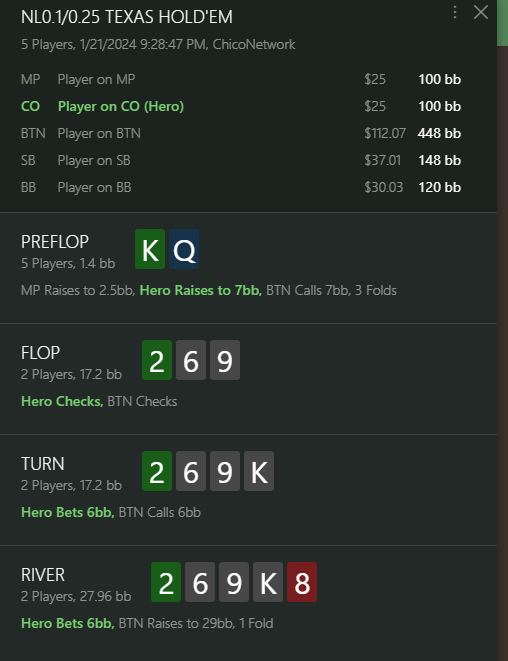Screen dimensions: 508x661
Task: Click the NL0.1/0.25 TEXAS HOLD'EM title
Action: pos(127,17)
